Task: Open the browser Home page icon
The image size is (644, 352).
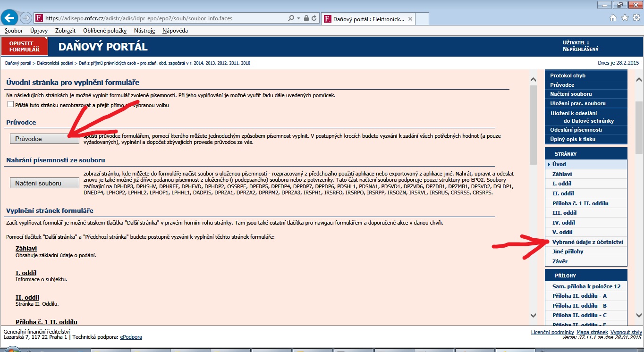Action: pos(613,18)
